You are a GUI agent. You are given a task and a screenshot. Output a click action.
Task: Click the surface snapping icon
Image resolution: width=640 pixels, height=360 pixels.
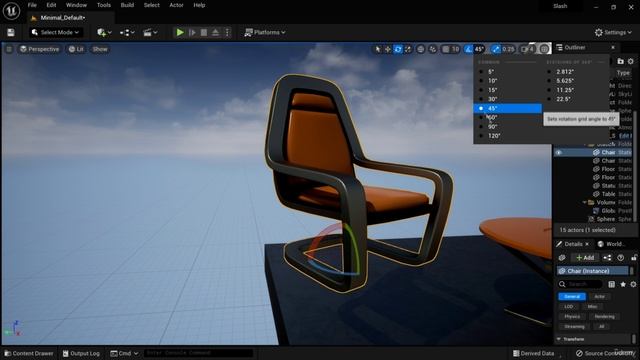[x=433, y=49]
